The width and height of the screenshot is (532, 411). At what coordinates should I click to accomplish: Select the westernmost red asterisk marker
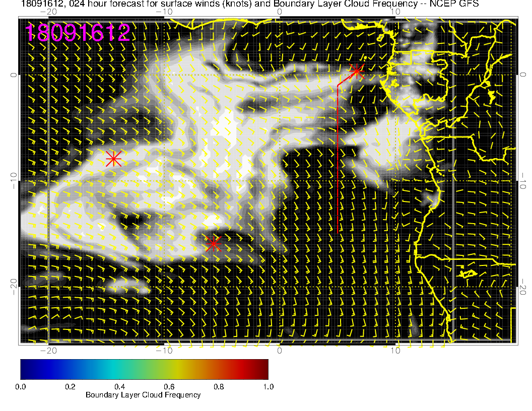click(x=113, y=159)
